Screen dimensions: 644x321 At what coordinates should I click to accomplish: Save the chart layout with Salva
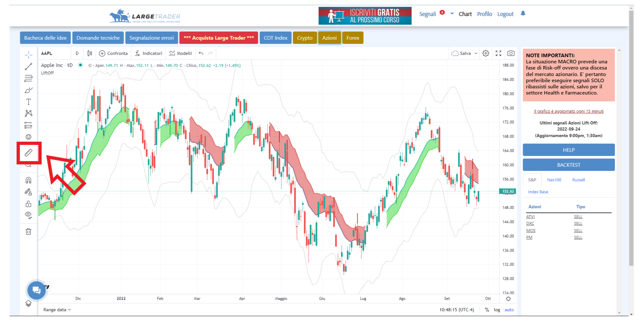click(461, 53)
